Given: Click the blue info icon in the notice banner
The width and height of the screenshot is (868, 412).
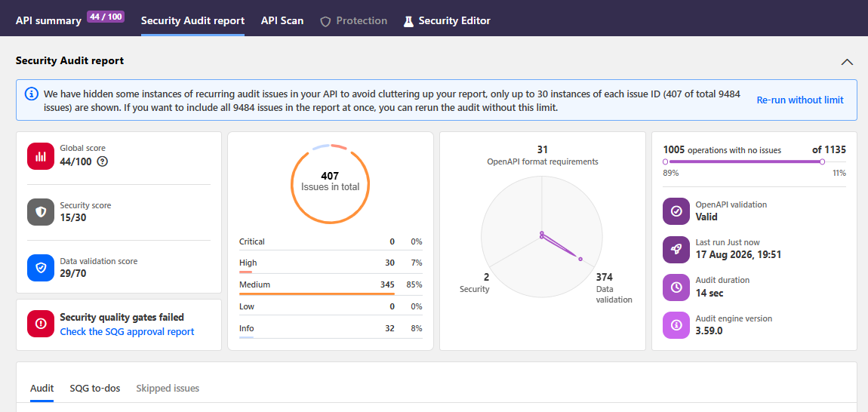Looking at the screenshot, I should [x=32, y=94].
